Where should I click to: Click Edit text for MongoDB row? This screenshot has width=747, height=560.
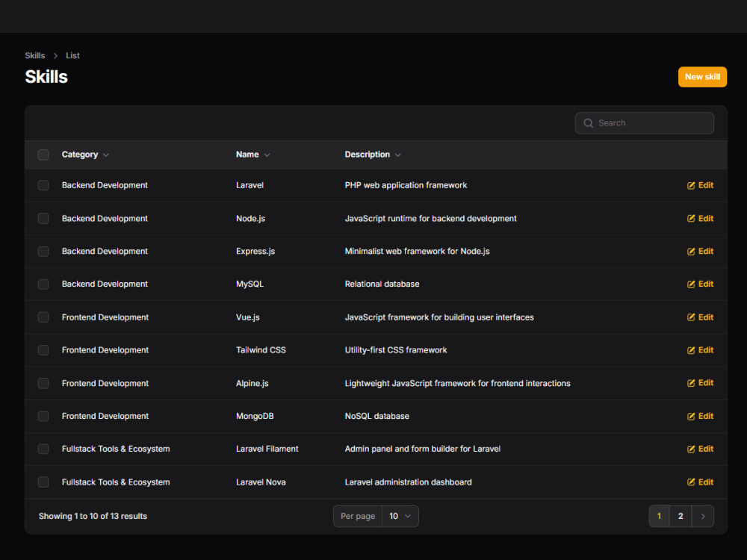(706, 416)
